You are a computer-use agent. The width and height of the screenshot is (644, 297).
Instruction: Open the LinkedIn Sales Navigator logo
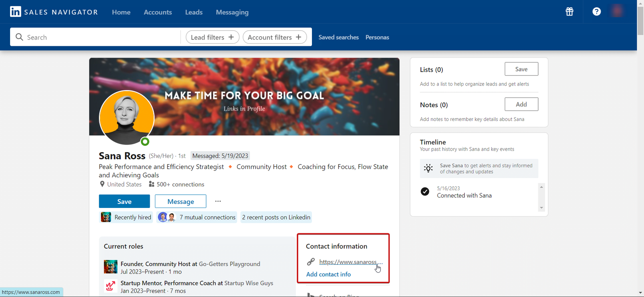click(x=54, y=12)
